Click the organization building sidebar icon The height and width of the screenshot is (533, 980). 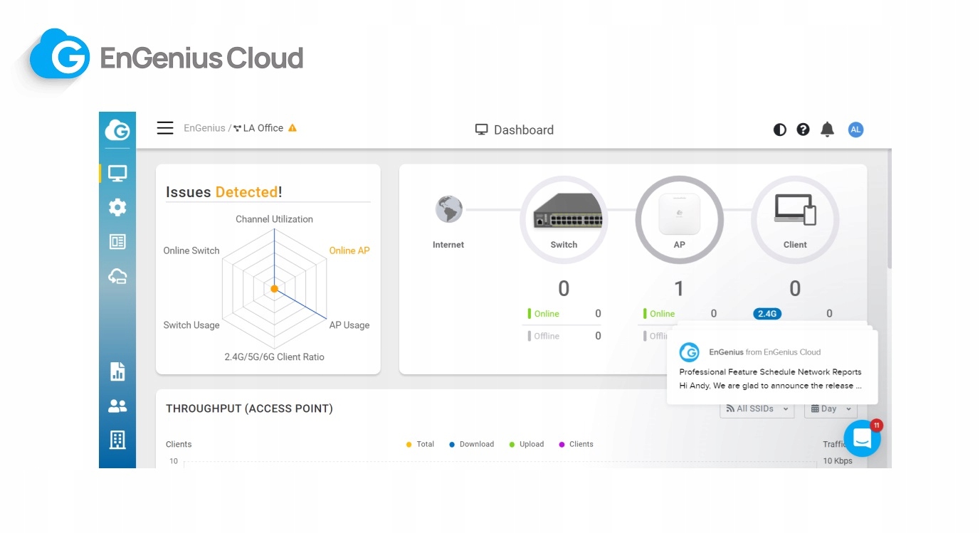117,440
